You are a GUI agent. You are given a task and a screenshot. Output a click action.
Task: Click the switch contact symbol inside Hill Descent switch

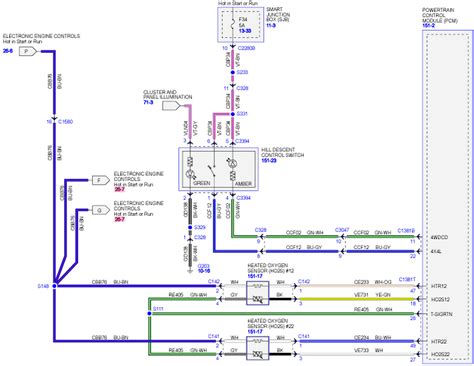tap(211, 170)
